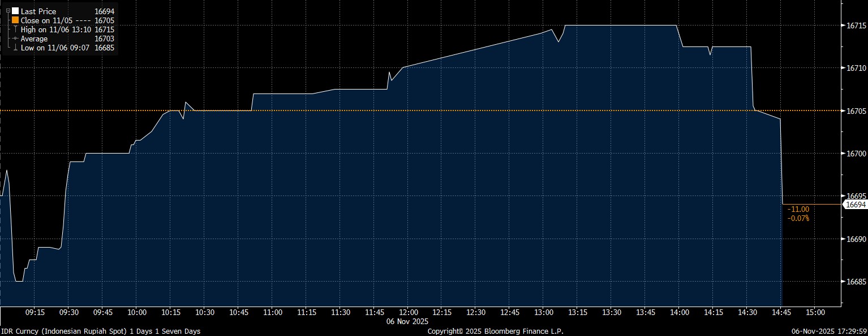This screenshot has height=336, width=868.
Task: Select High on 11/06 13:10 legend entry
Action: pyautogui.click(x=55, y=29)
